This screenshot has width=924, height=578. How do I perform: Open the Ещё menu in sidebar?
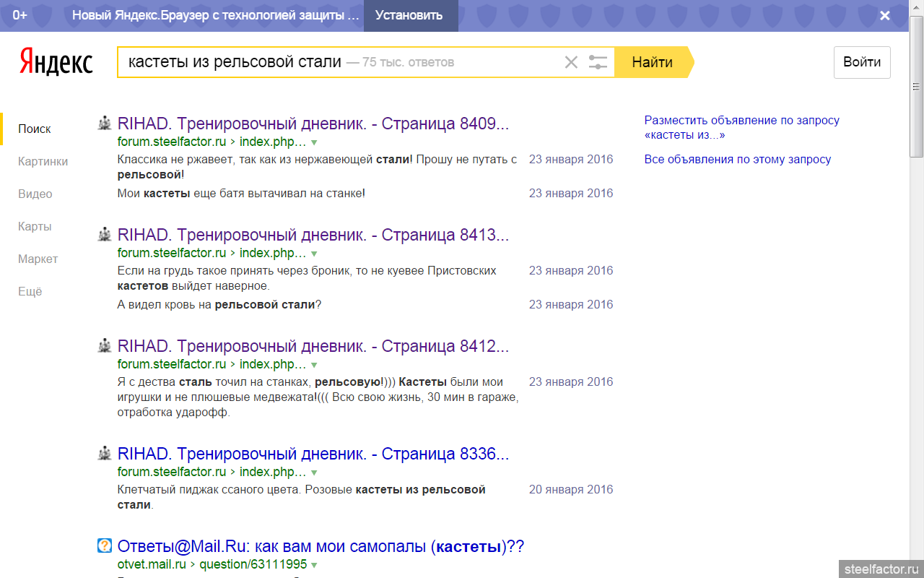[30, 291]
